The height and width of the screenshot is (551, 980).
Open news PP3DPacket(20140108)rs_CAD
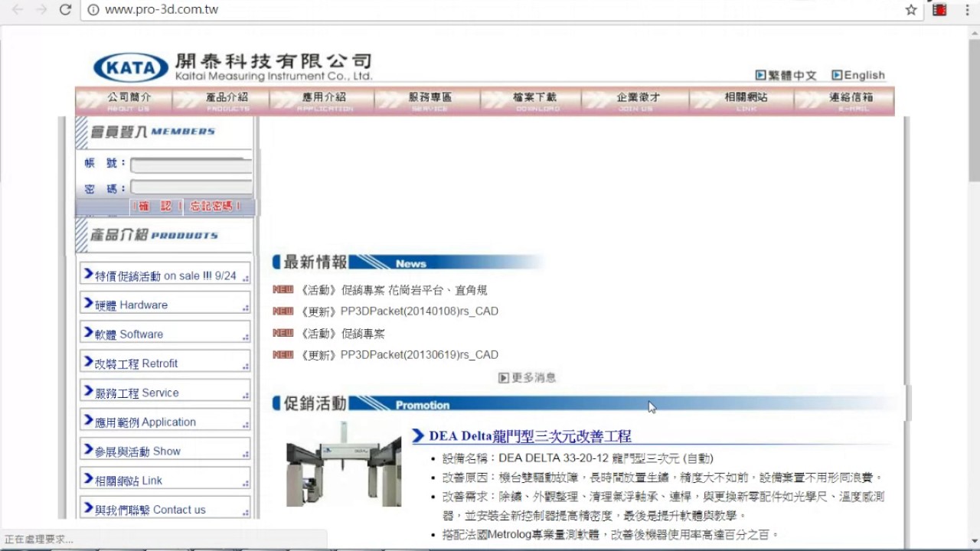399,311
